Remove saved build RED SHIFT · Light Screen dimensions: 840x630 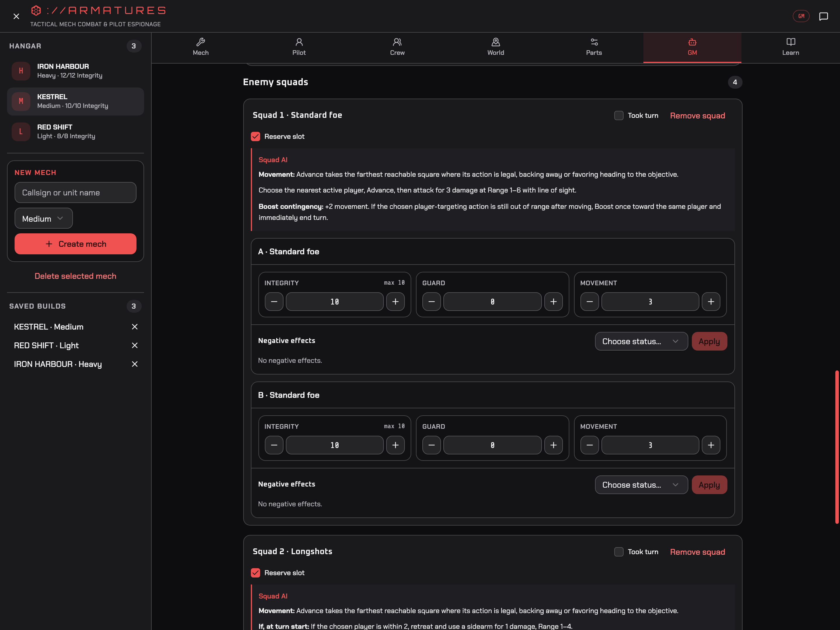coord(134,345)
